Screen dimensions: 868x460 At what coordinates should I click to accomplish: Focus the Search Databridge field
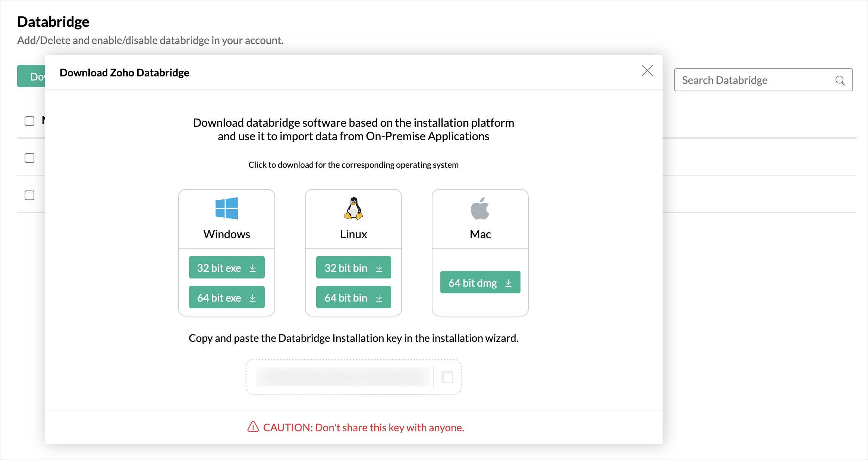763,80
